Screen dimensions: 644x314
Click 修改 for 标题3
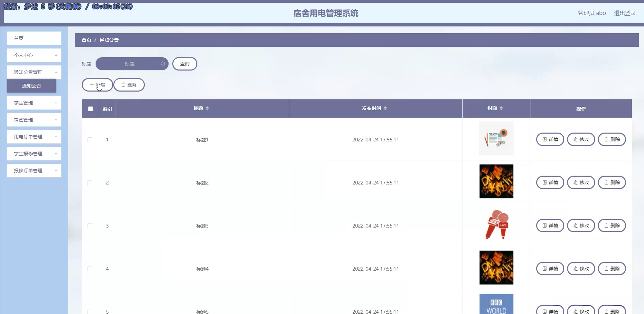point(581,225)
